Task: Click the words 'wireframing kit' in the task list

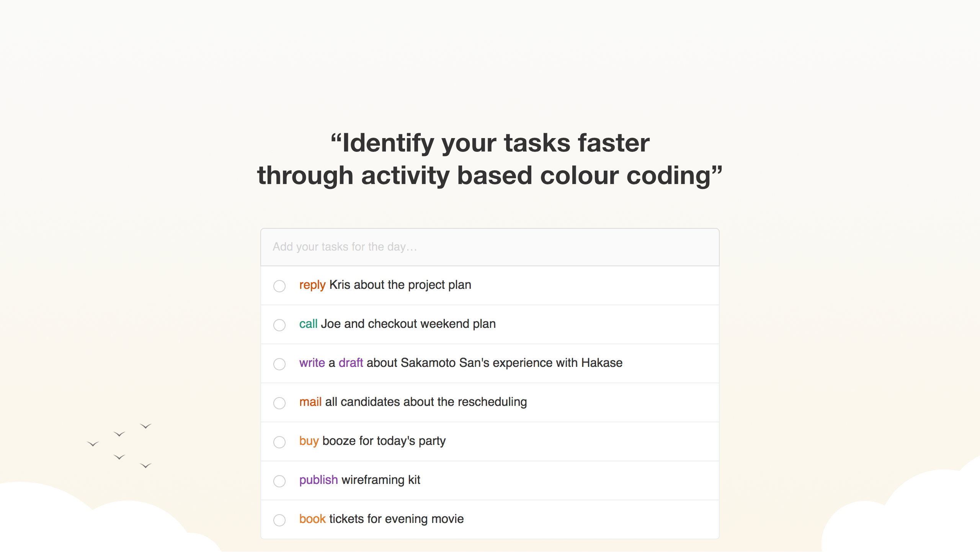Action: (381, 480)
